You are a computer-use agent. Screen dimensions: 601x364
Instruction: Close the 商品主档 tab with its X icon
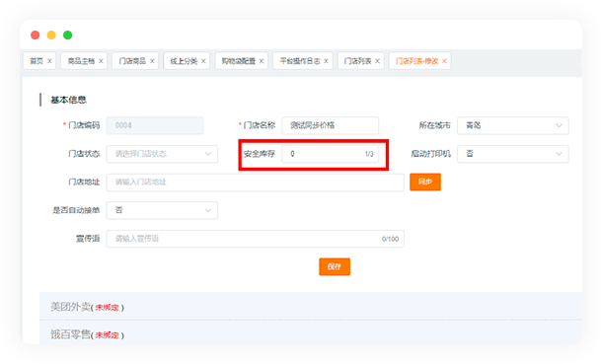click(101, 61)
